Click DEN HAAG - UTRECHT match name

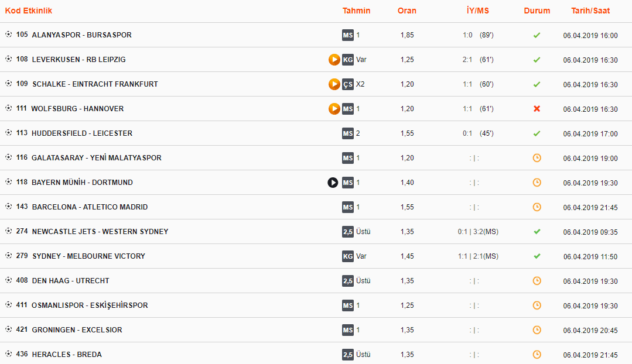tap(70, 281)
